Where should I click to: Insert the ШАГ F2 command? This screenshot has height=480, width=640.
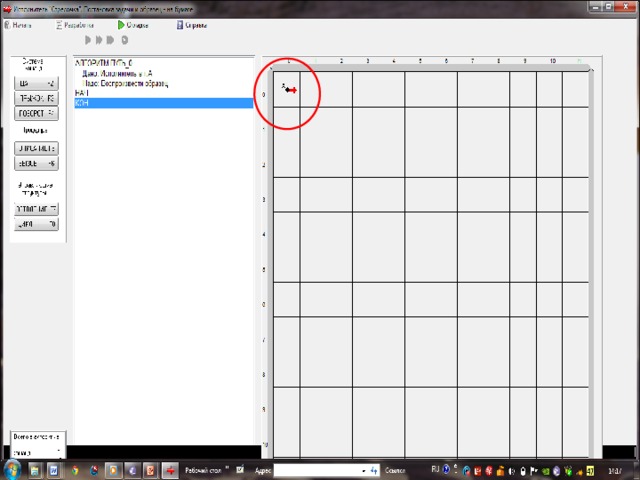point(36,83)
